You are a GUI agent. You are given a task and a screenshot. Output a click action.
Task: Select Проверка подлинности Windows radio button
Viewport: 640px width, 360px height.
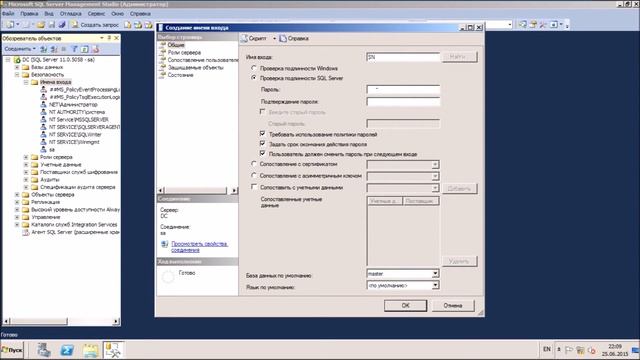[254, 68]
